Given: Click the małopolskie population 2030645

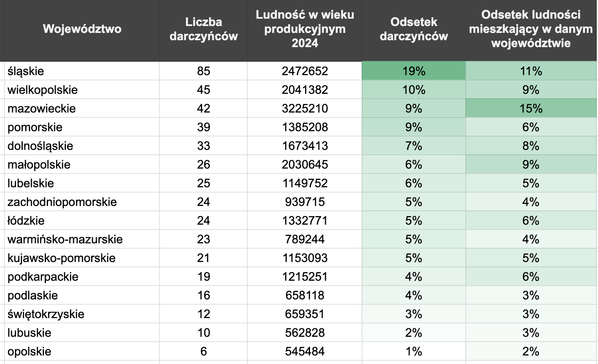Looking at the screenshot, I should (x=305, y=165).
